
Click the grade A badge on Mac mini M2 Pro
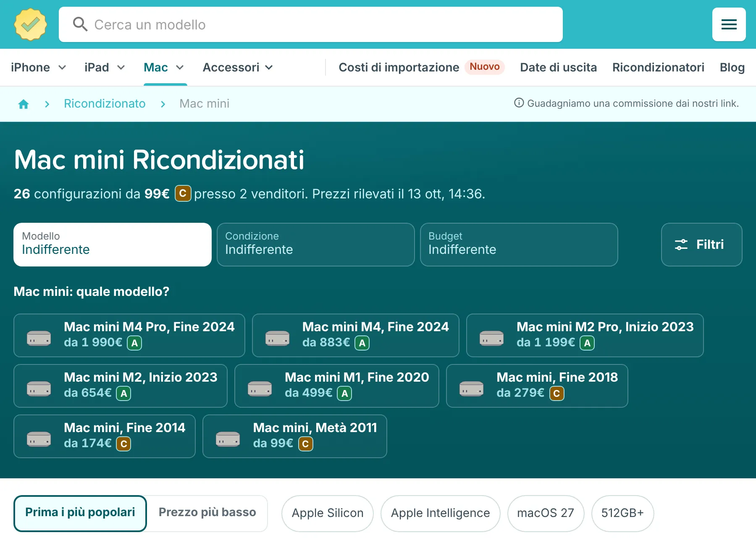(x=587, y=343)
